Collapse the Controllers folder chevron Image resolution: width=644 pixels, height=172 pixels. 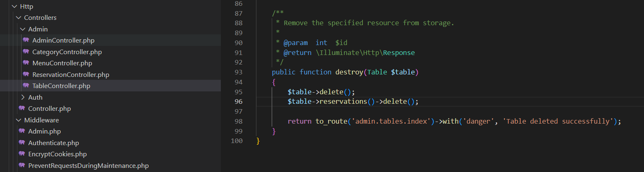[x=19, y=18]
